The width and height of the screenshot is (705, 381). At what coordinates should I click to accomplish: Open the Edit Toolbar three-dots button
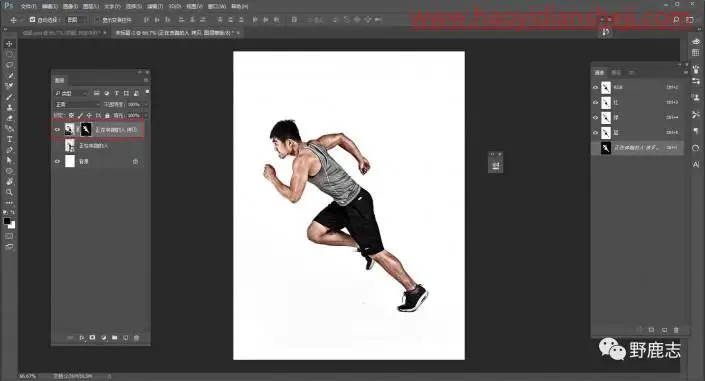pyautogui.click(x=9, y=203)
